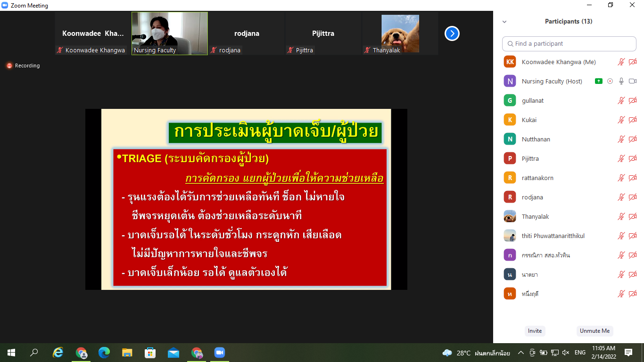Click the muted mic icon beside gullanat
644x362 pixels.
coord(621,100)
